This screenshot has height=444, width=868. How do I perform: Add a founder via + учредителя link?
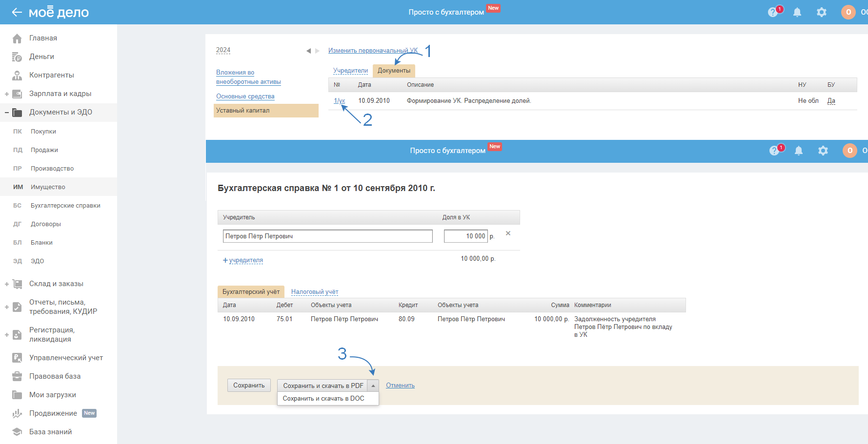point(243,260)
